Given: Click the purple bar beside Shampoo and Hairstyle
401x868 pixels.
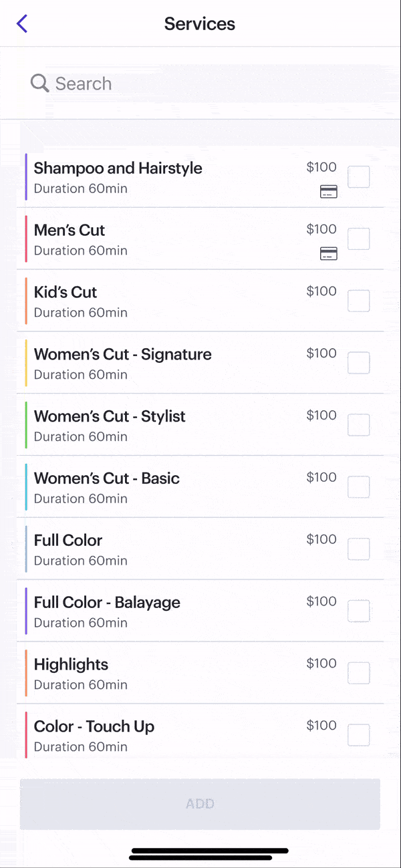Looking at the screenshot, I should point(26,177).
